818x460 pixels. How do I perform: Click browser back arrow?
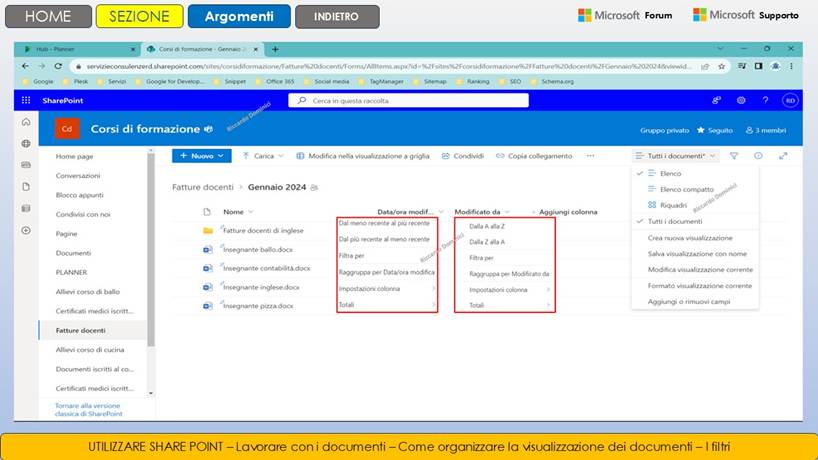click(x=25, y=66)
